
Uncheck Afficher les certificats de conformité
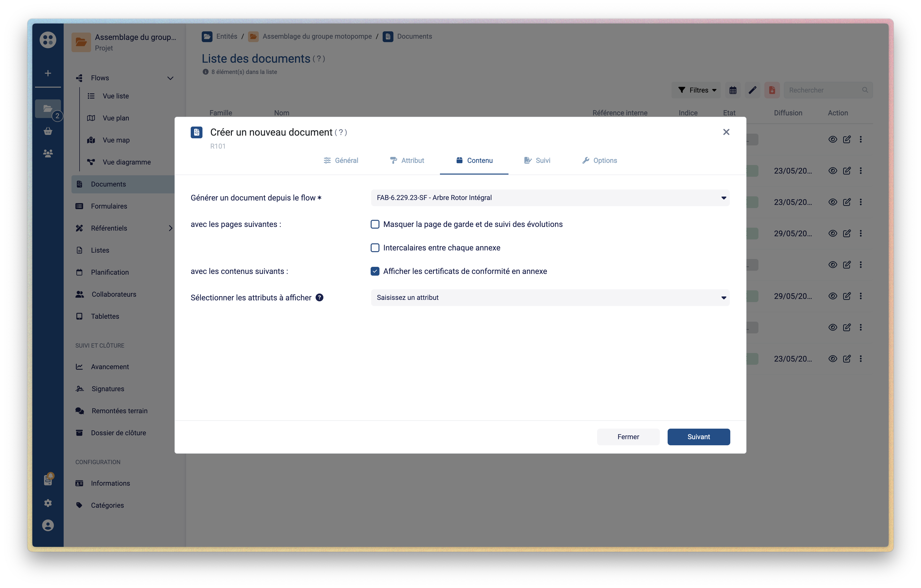(x=375, y=271)
